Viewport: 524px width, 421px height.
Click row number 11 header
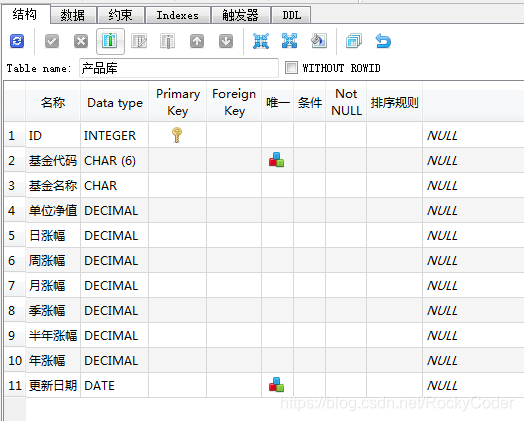(15, 385)
